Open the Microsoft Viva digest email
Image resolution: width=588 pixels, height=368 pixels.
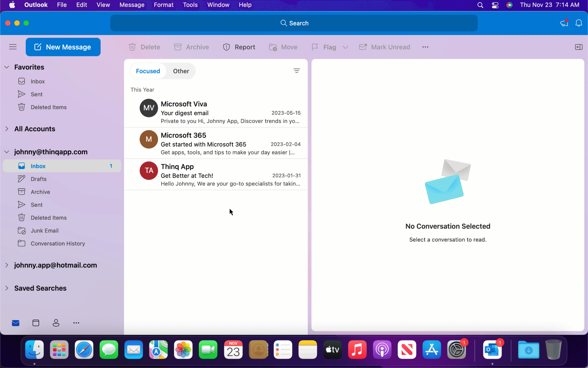[x=216, y=112]
